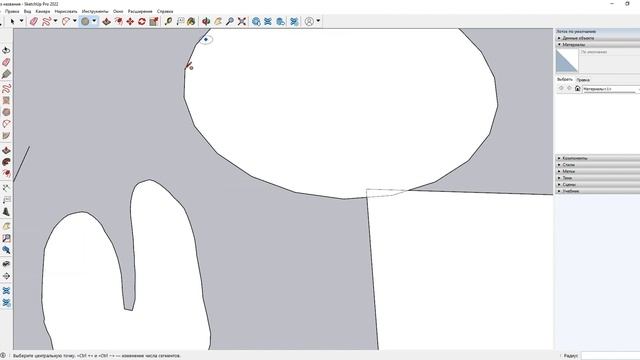
Task: Switch to the Выбрать tab in Materials
Action: (565, 79)
